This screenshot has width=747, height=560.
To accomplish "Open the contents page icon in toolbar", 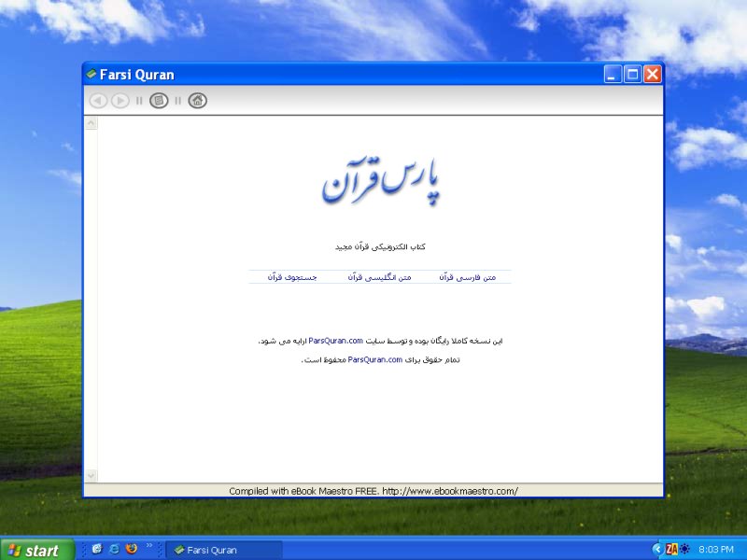I will click(x=159, y=101).
